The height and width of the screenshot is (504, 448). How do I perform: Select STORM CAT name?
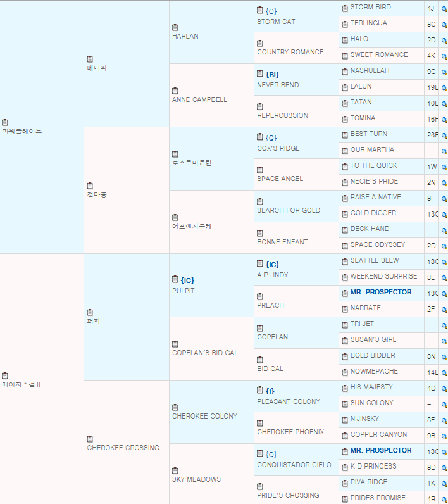point(276,22)
